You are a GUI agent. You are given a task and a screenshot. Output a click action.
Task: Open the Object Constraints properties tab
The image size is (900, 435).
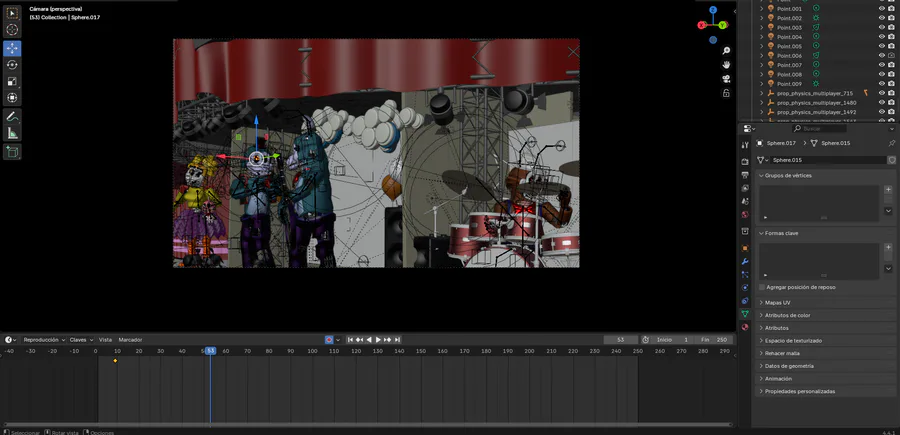pyautogui.click(x=745, y=301)
